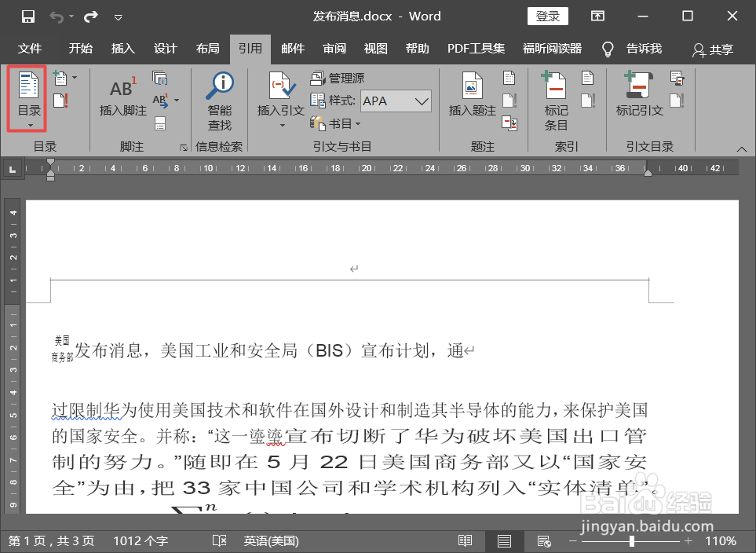
Task: Click the Update Table icon under Add Text
Action: pyautogui.click(x=60, y=101)
